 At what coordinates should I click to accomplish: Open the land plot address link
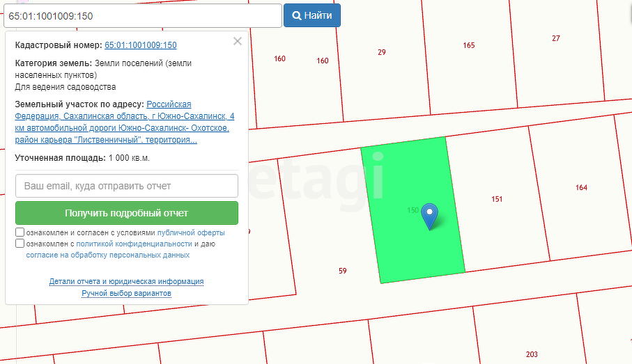point(125,122)
